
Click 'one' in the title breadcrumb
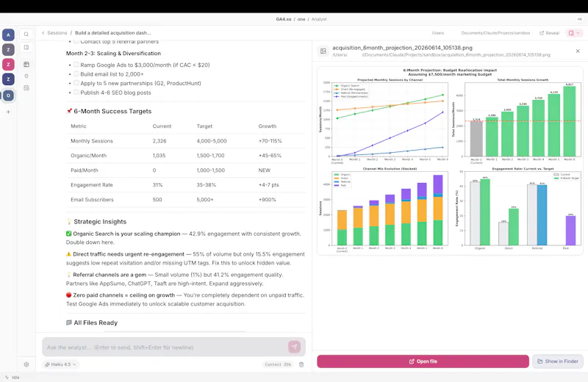301,19
